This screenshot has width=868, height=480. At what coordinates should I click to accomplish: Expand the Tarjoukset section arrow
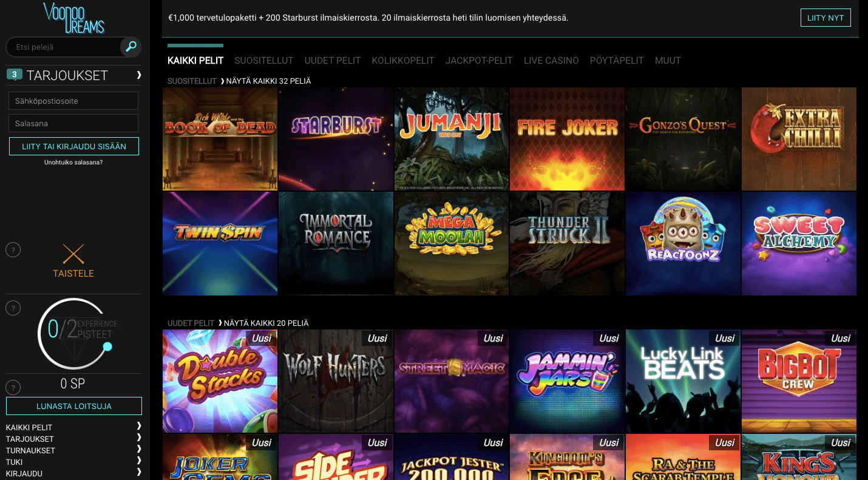pyautogui.click(x=139, y=75)
